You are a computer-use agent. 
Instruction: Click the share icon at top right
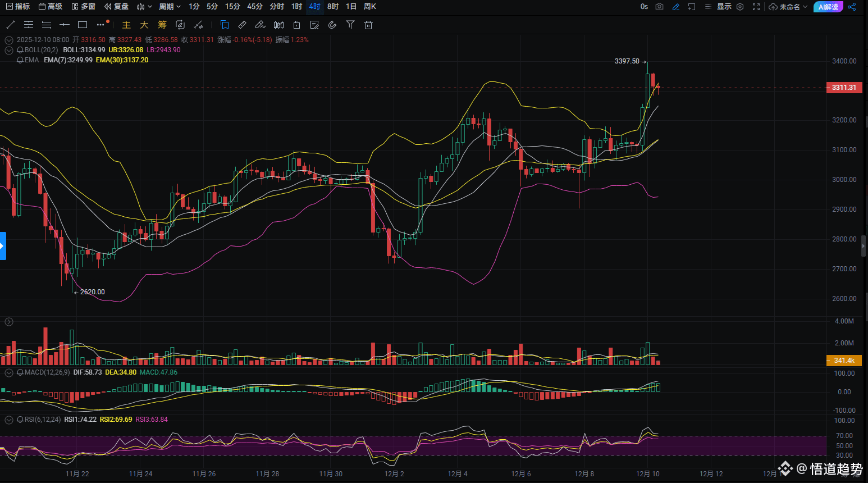coord(852,7)
